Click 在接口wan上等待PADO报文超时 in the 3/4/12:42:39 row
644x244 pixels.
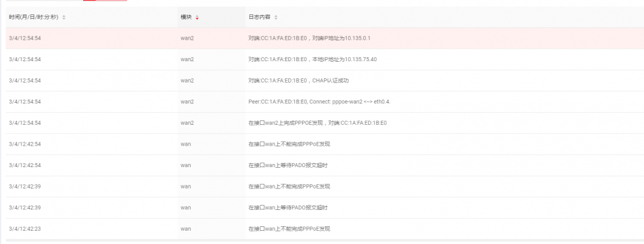[x=288, y=207]
